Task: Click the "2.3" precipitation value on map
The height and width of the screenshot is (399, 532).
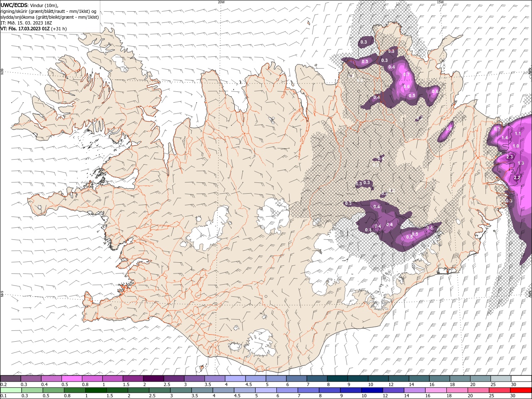Action: point(510,157)
